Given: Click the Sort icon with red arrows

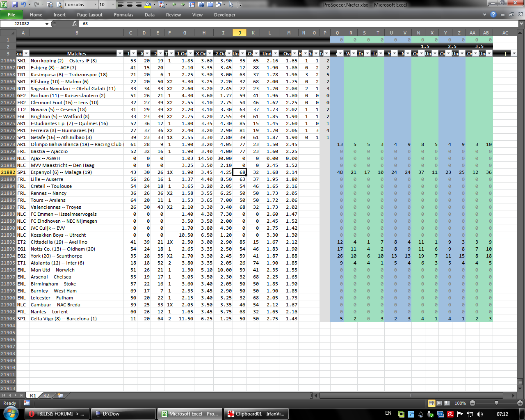Looking at the screenshot, I should point(192,5).
